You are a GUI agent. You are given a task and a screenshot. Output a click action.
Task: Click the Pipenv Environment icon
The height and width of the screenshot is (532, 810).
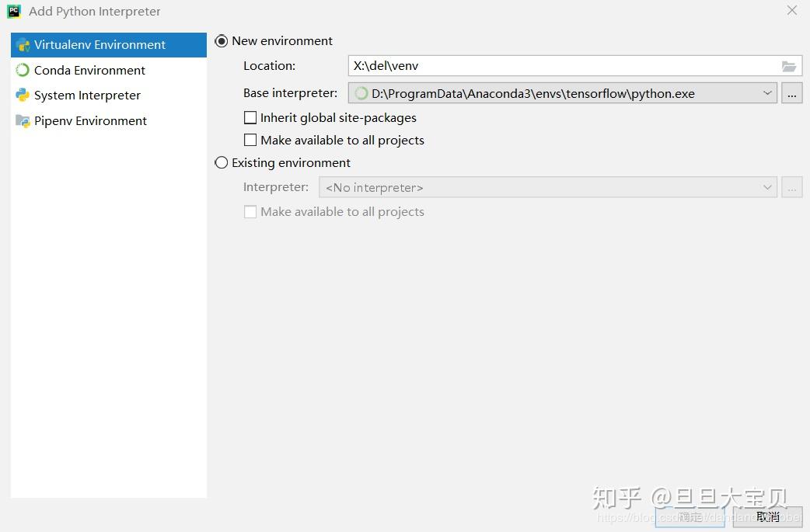(x=21, y=120)
